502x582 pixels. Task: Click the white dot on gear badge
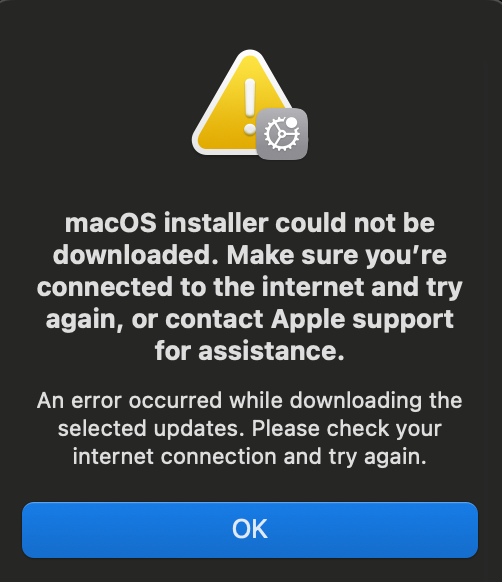[x=291, y=122]
